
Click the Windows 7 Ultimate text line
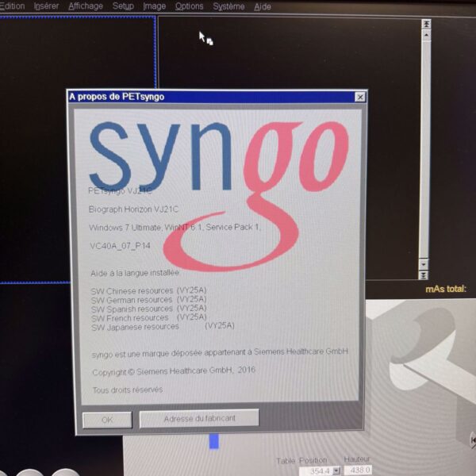tap(175, 228)
